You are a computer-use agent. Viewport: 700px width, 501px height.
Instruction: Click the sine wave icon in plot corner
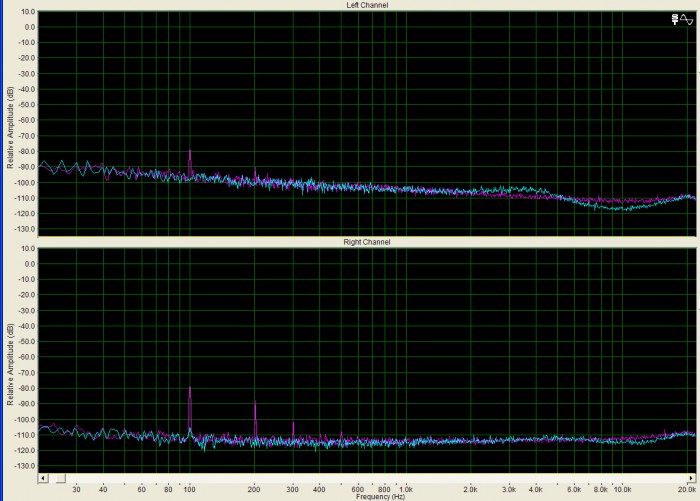click(x=687, y=19)
